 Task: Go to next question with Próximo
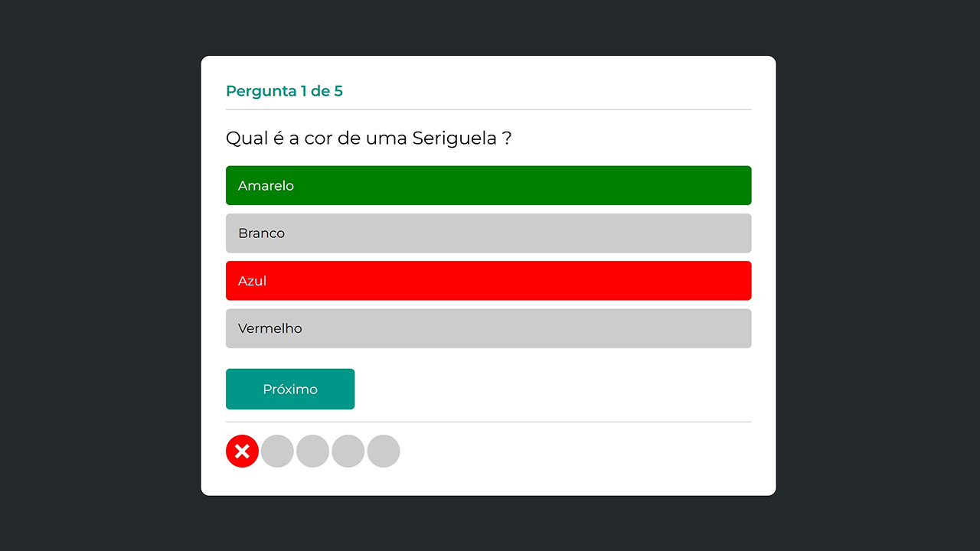[x=290, y=389]
